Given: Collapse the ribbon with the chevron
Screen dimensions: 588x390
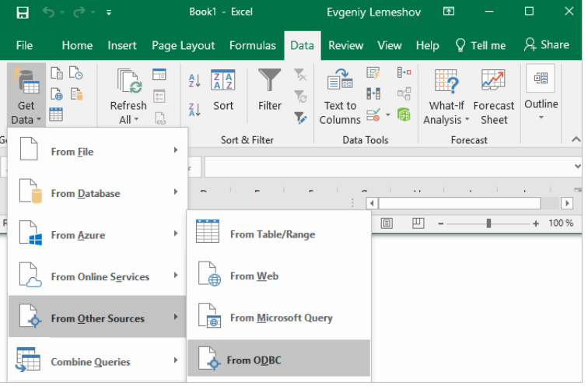Looking at the screenshot, I should click(576, 139).
